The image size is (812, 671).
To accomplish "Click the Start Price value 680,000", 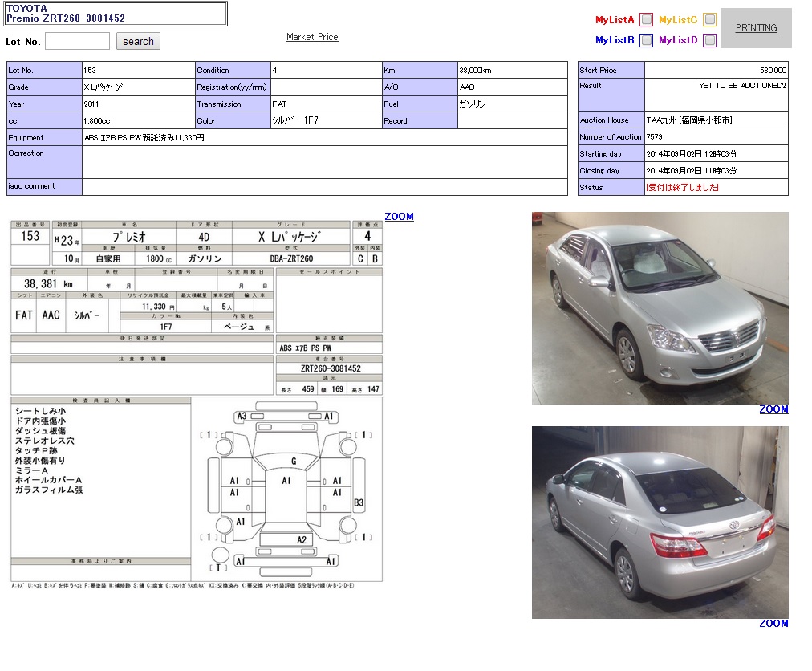I will [773, 71].
